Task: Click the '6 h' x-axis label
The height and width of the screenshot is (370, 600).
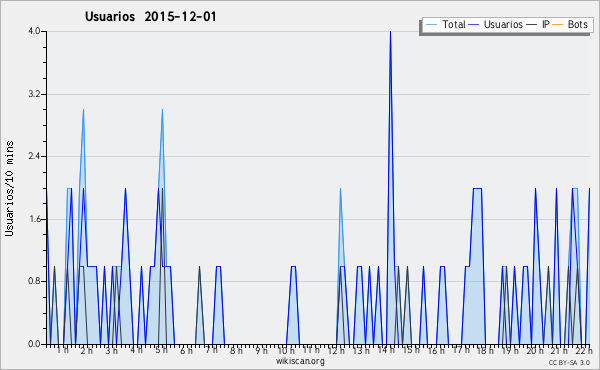Action: point(186,350)
